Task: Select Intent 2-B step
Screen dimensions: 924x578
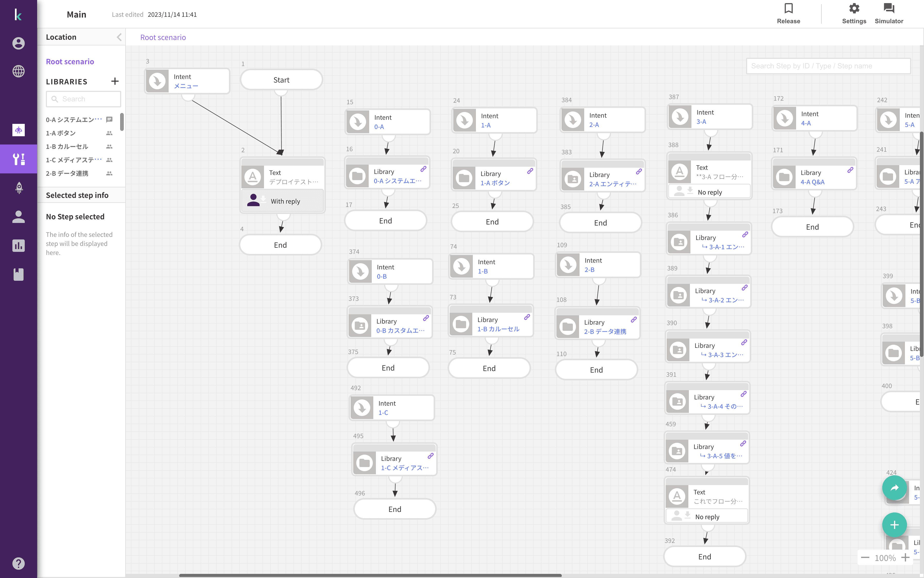Action: (598, 264)
